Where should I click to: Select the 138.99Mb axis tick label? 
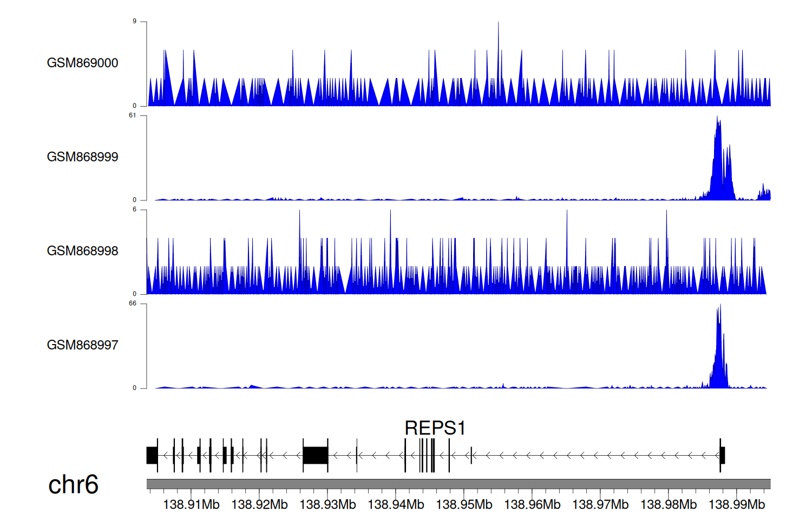tap(737, 504)
